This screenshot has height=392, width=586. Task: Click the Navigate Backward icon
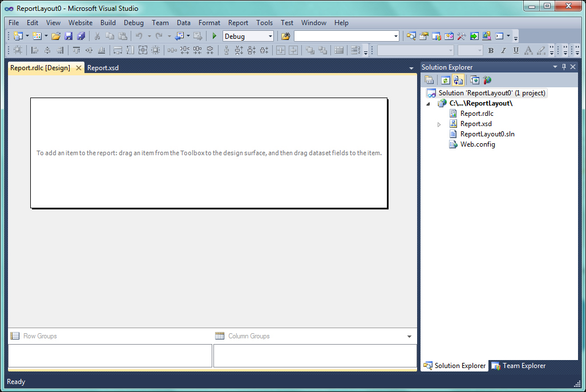[x=179, y=36]
